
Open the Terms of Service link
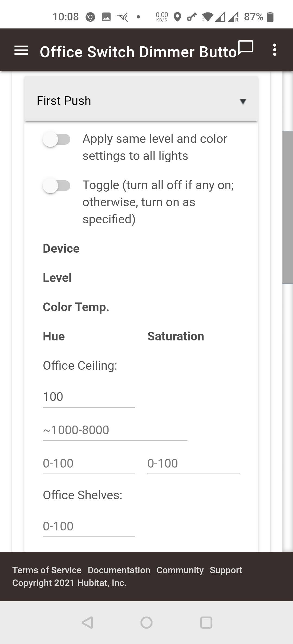point(47,570)
